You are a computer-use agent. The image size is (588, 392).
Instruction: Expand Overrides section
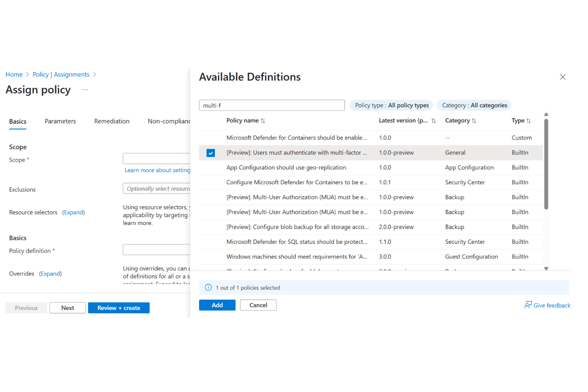coord(50,274)
